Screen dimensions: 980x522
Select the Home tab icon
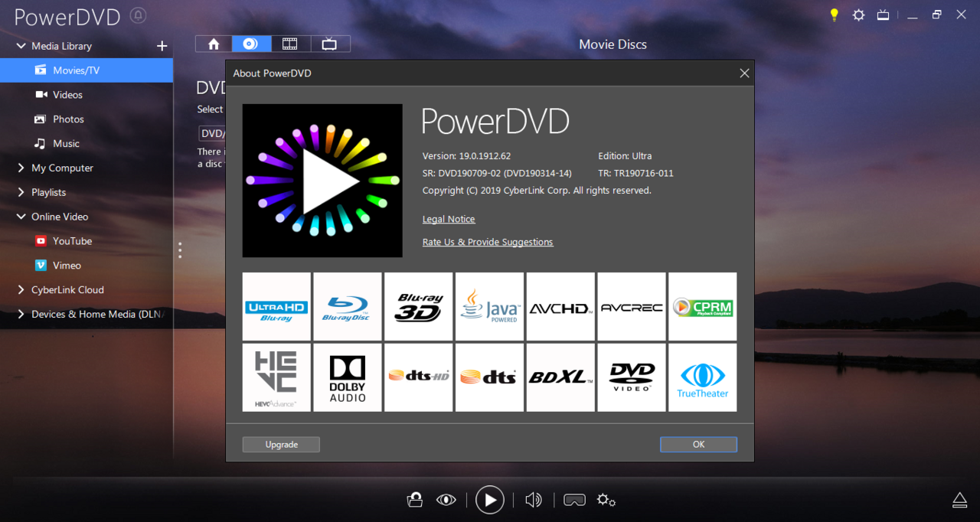[x=213, y=44]
